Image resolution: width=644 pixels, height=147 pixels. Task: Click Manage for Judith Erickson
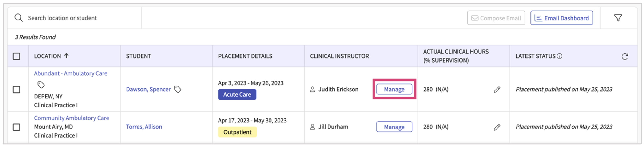[394, 90]
